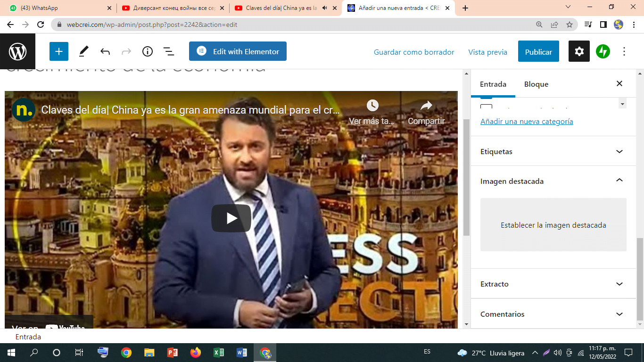Expand the Etiquetas panel

(x=553, y=151)
